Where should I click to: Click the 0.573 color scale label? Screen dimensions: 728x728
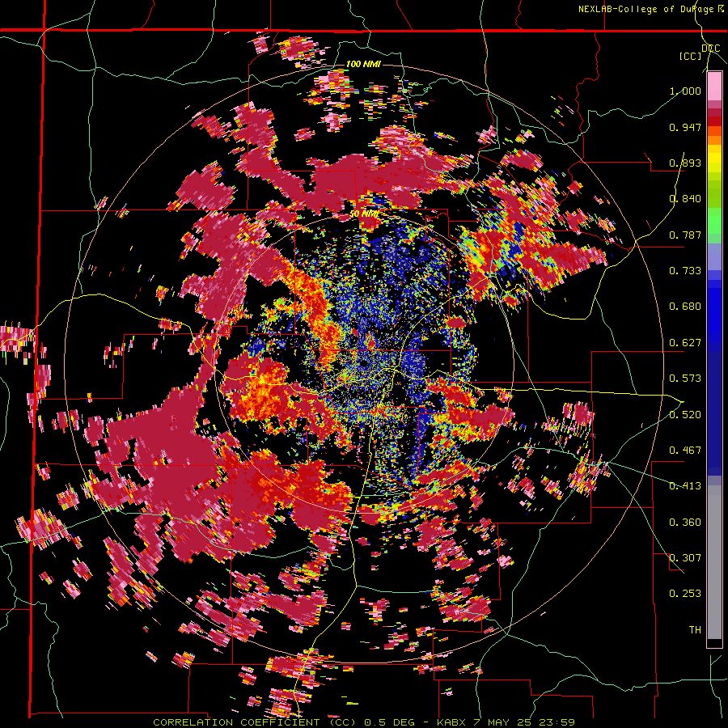(x=685, y=379)
